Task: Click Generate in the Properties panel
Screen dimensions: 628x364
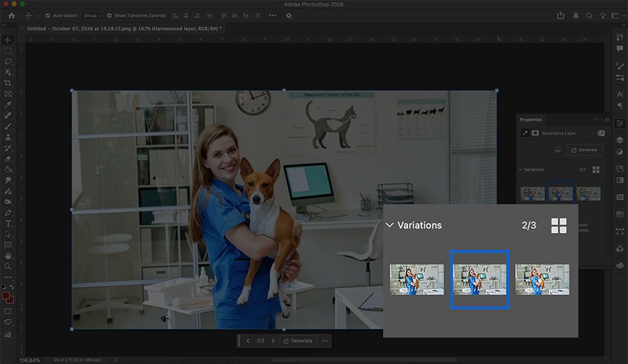Action: (584, 150)
